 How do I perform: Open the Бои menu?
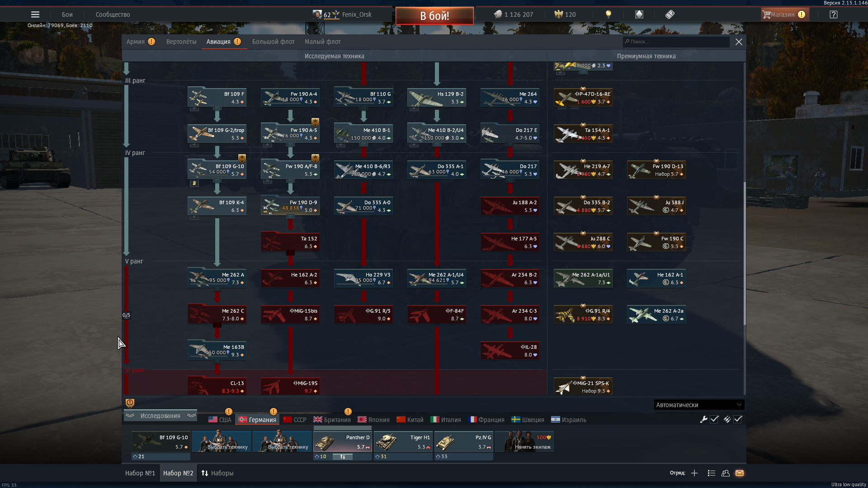[67, 14]
